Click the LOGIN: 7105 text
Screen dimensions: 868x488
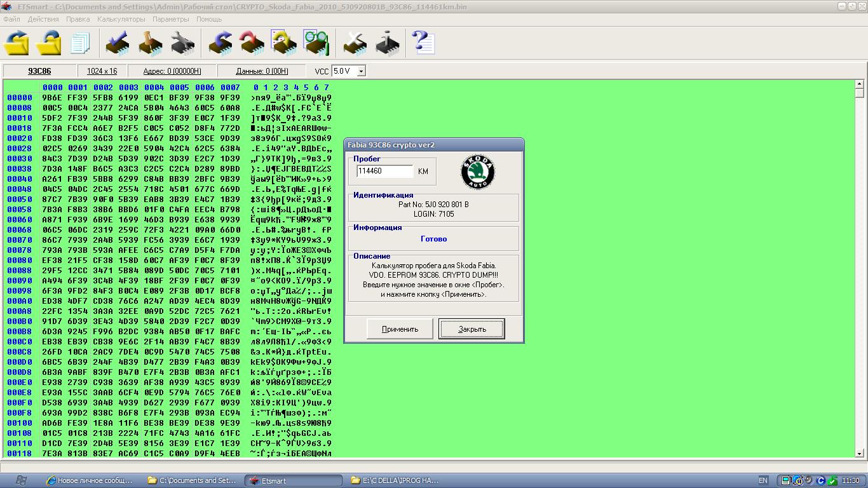[x=433, y=214]
